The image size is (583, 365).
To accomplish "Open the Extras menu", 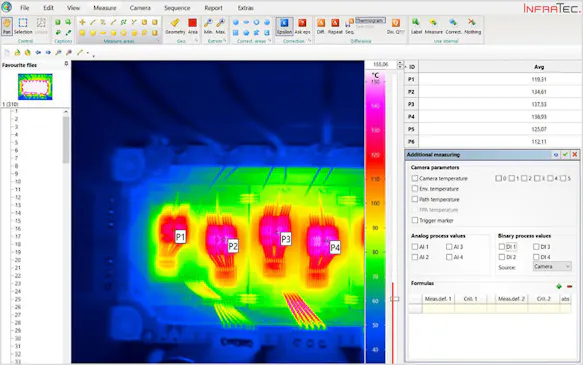I will [x=245, y=8].
